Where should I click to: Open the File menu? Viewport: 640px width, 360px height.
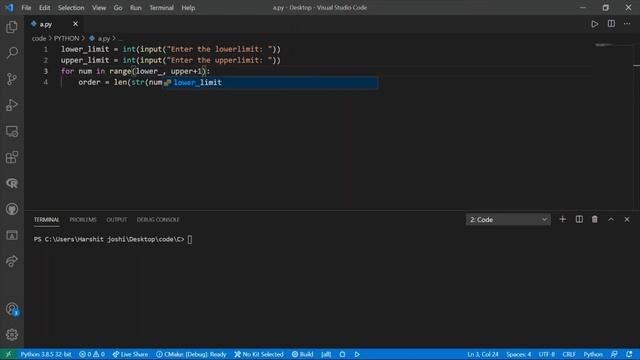tap(26, 8)
